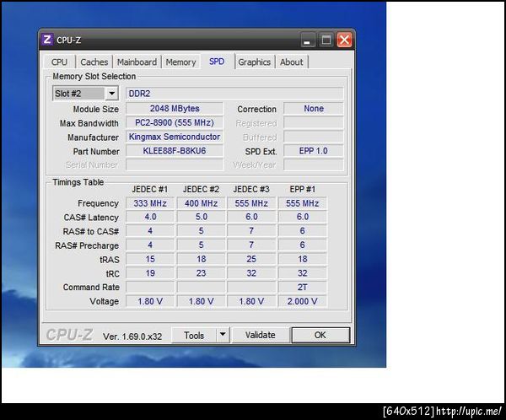Viewport: 506px width, 420px height.
Task: Click the empty Week/Year field
Action: 314,164
